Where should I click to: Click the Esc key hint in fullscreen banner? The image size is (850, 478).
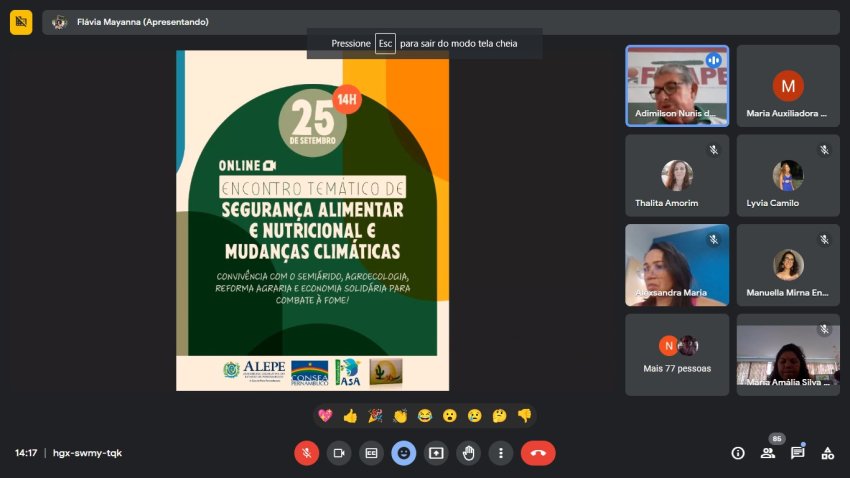click(385, 44)
